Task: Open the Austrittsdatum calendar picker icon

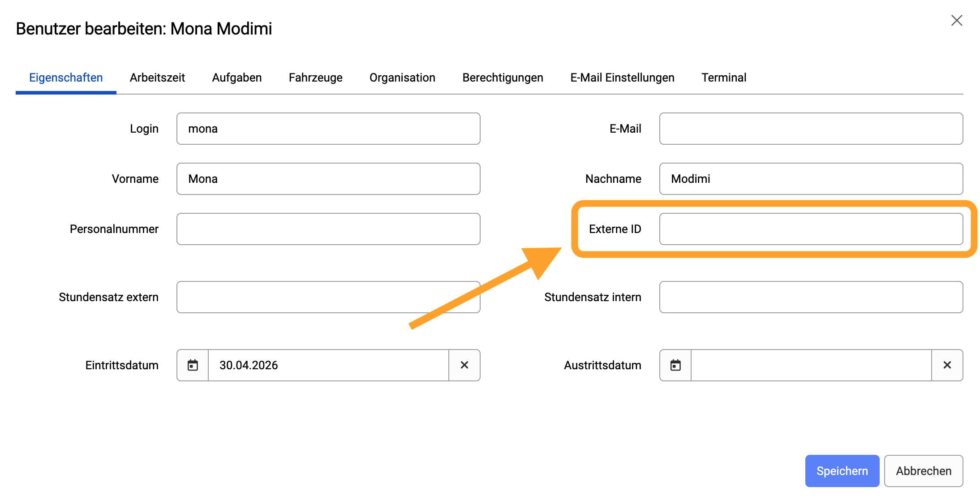Action: [x=675, y=365]
